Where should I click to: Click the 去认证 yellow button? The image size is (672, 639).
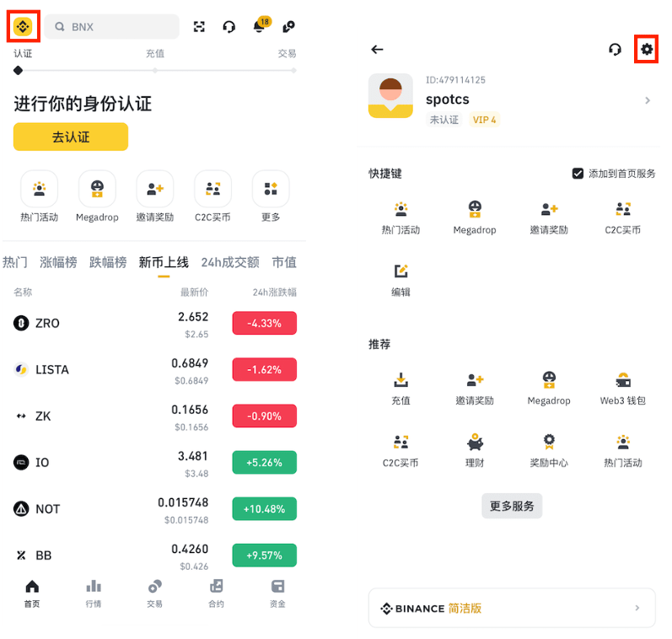tap(71, 137)
